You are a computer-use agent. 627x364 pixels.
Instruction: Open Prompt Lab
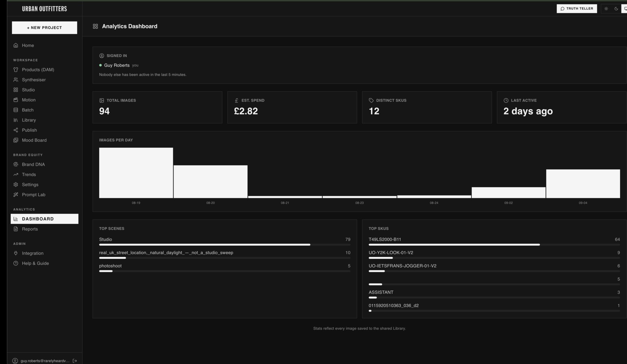(x=45, y=195)
